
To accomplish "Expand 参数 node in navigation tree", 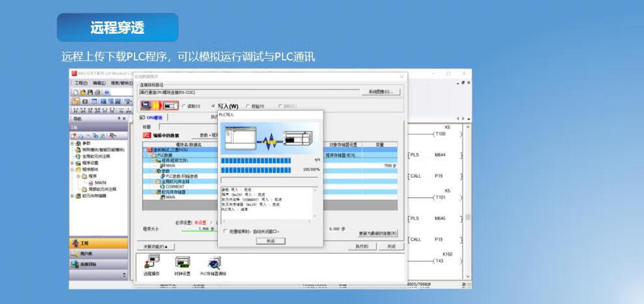I will point(72,143).
